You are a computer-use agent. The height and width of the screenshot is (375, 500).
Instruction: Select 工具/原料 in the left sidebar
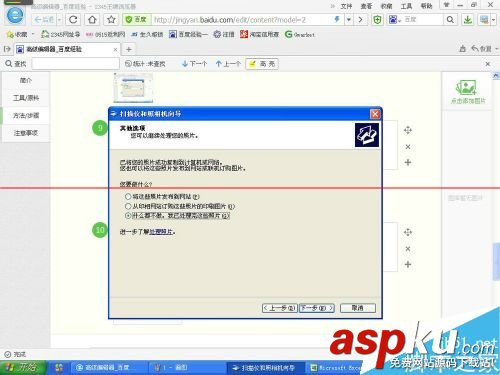point(26,98)
